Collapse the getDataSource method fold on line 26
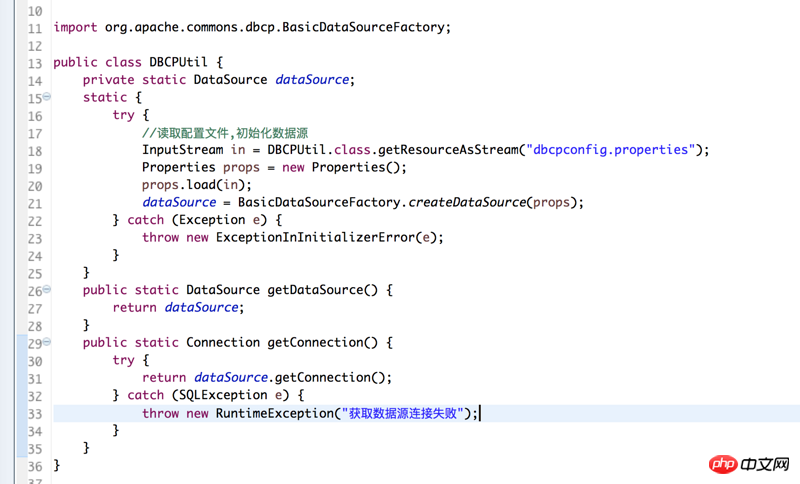This screenshot has height=484, width=800. click(47, 289)
